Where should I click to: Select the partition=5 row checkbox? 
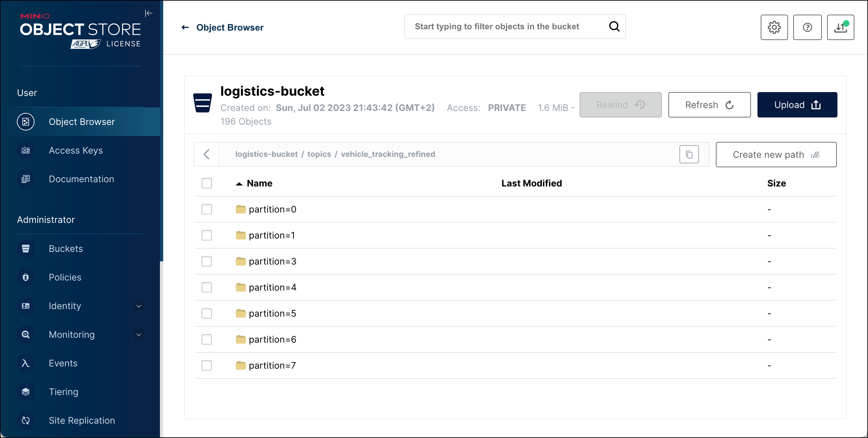click(206, 313)
